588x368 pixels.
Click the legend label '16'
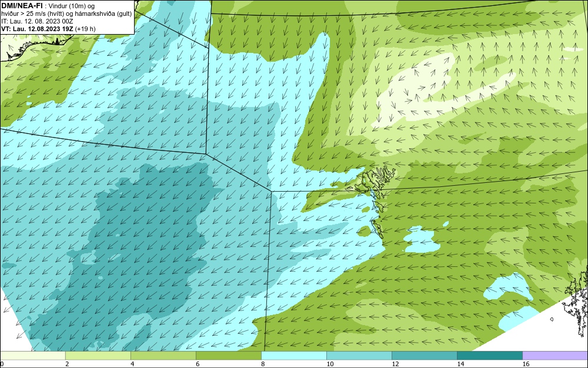click(x=526, y=364)
